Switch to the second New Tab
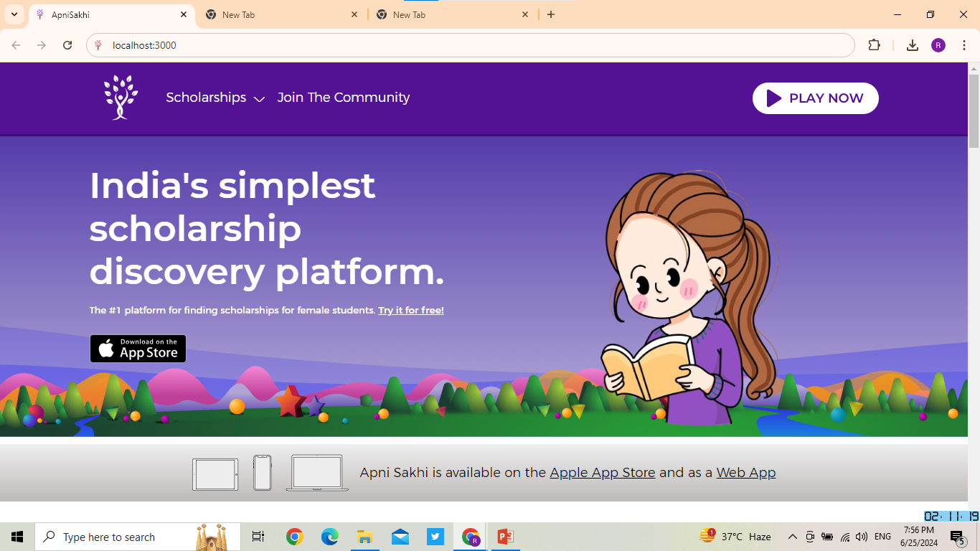 point(283,14)
